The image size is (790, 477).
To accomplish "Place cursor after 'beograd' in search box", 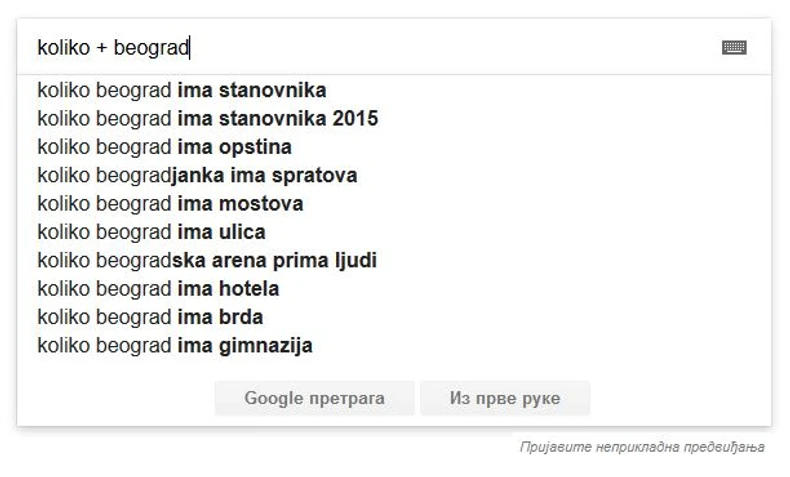I will click(190, 47).
